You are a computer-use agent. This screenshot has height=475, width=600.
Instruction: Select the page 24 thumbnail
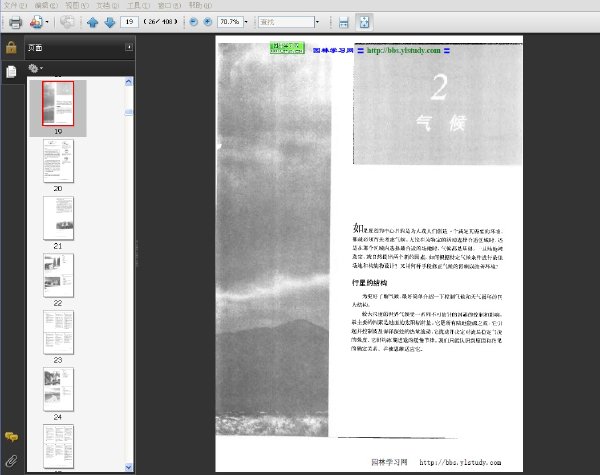(x=58, y=389)
